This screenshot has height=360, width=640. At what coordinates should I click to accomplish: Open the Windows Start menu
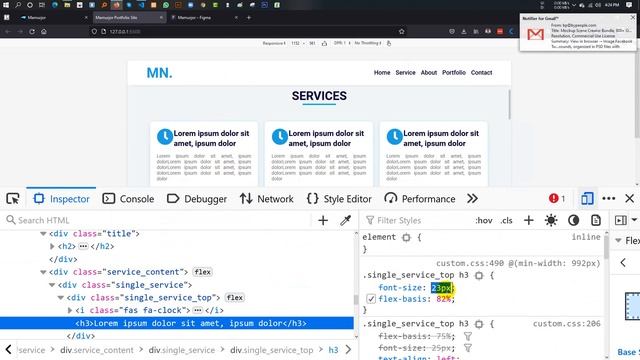coord(6,5)
